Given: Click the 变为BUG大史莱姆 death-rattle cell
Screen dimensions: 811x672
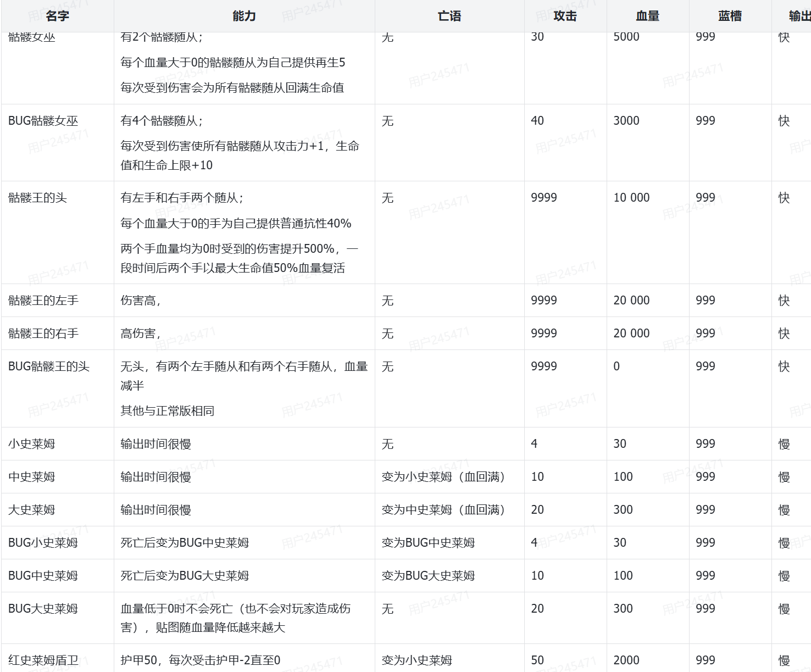Looking at the screenshot, I should [428, 576].
